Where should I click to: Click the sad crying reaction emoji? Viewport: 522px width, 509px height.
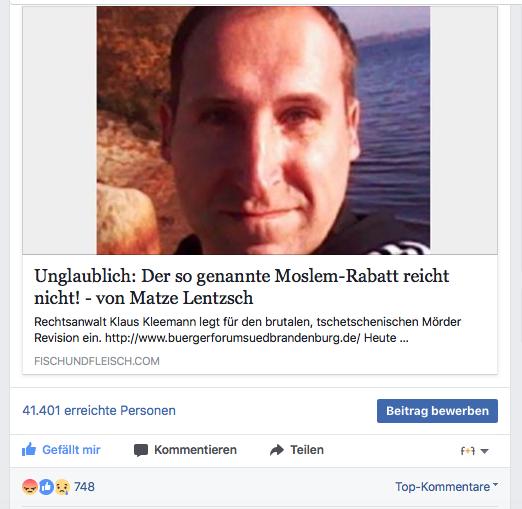[62, 487]
